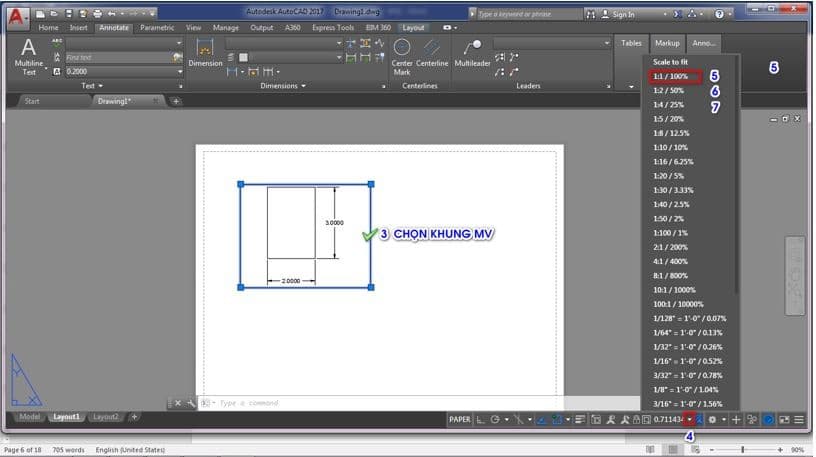
Task: Toggle lineweight display in status bar
Action: [580, 420]
